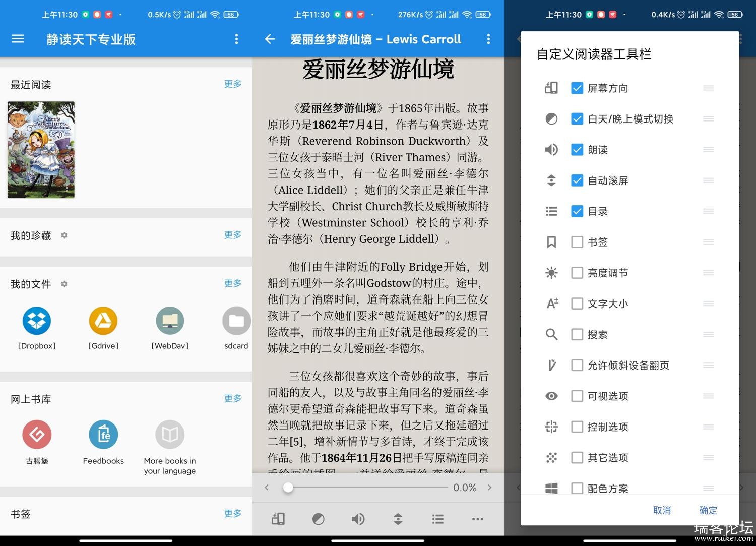756x546 pixels.
Task: Tap the day/night mode icon in reader toolbar
Action: [318, 519]
